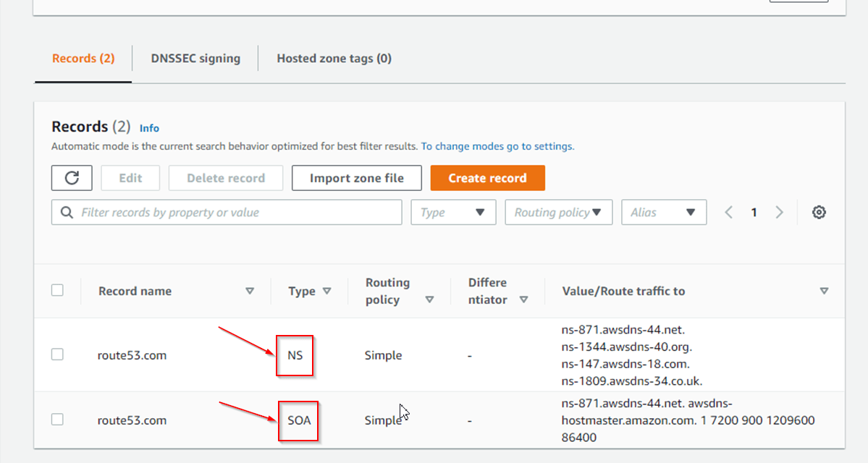868x463 pixels.
Task: Select the NS record checkbox
Action: point(57,354)
